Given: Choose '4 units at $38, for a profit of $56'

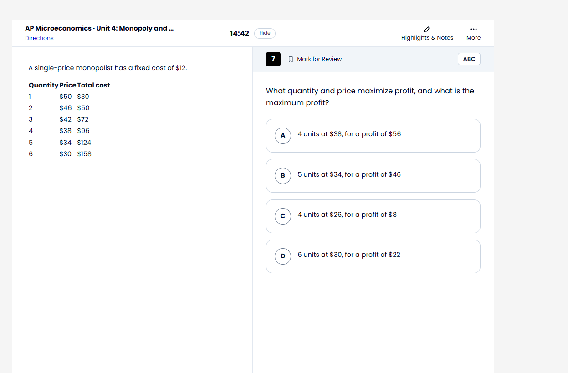Looking at the screenshot, I should point(373,136).
